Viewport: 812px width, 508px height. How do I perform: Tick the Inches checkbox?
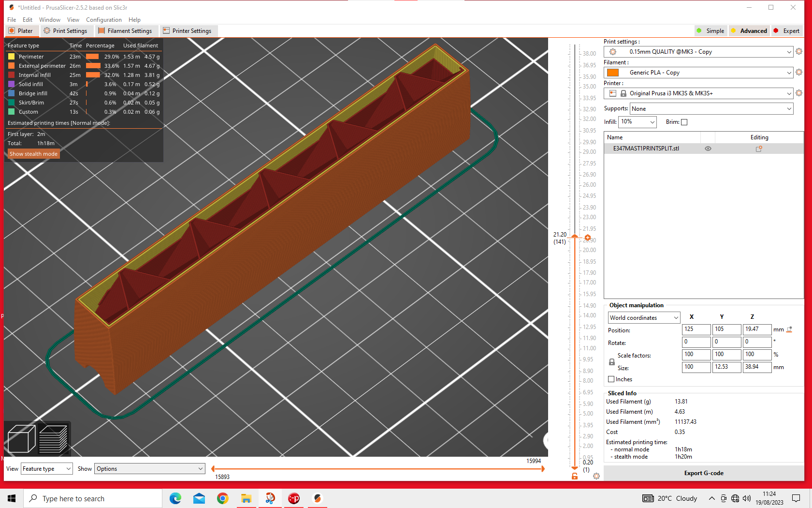[x=611, y=379]
